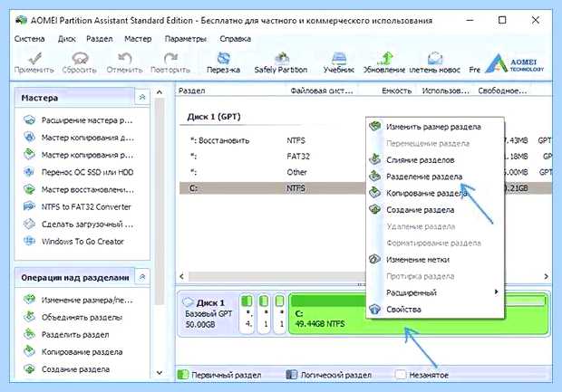
Task: Click partition list scroll-right arrow
Action: pos(547,276)
